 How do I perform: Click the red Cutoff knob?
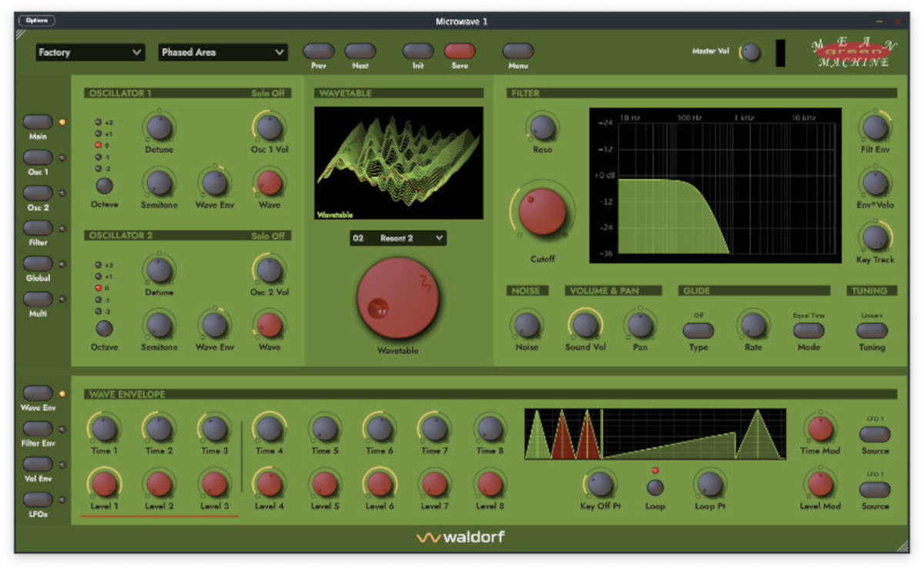542,211
